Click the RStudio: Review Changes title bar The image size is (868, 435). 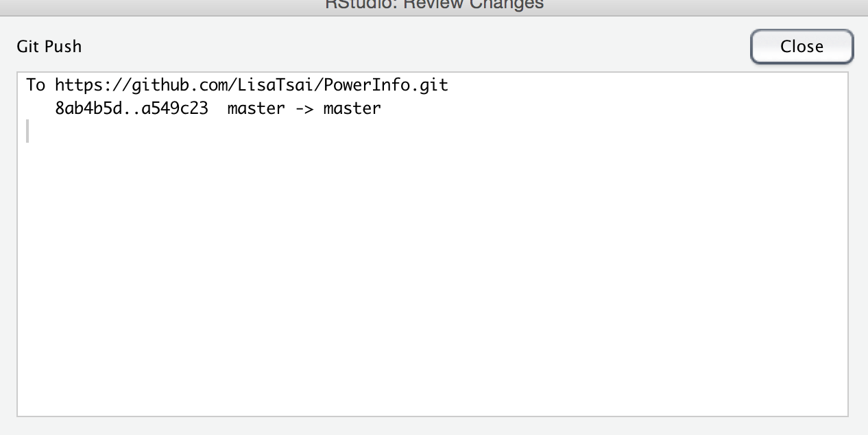coord(434,5)
